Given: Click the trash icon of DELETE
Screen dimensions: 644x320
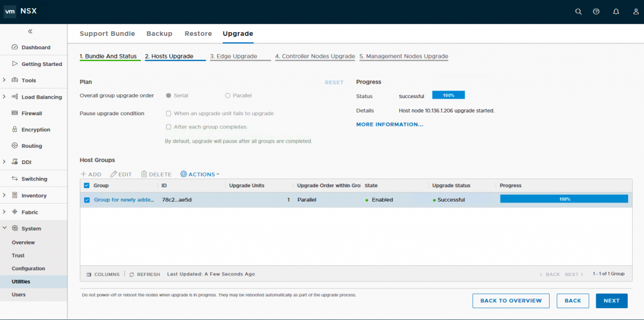Looking at the screenshot, I should 144,174.
